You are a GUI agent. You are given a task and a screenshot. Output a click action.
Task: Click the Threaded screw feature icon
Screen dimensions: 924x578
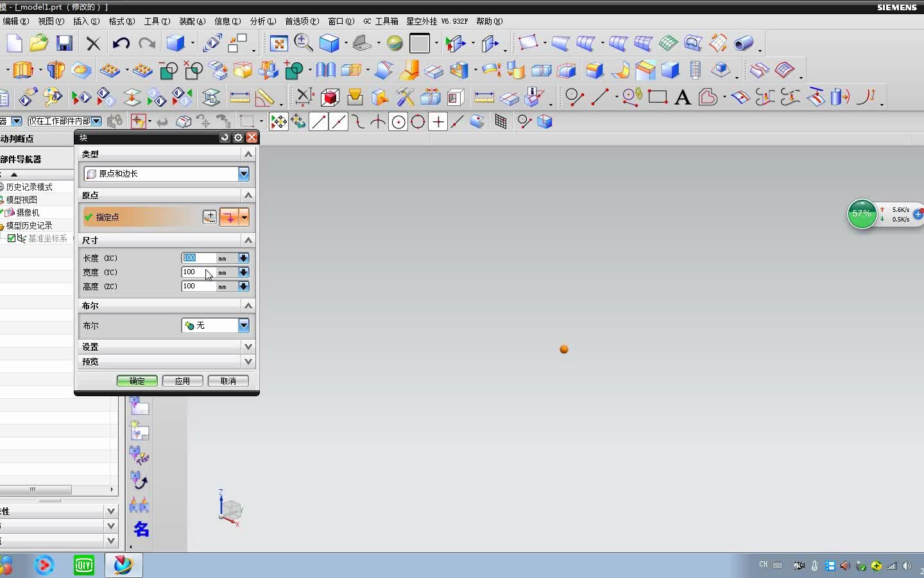tap(695, 69)
